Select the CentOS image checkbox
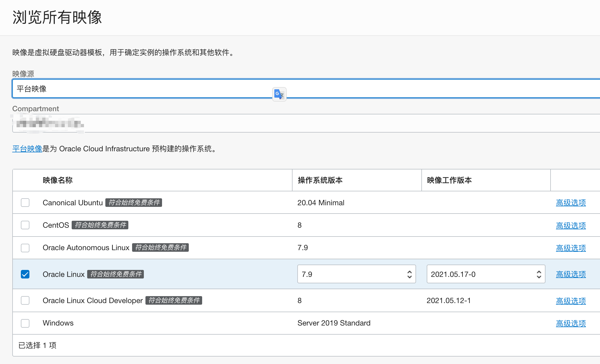Image resolution: width=600 pixels, height=364 pixels. coord(25,225)
